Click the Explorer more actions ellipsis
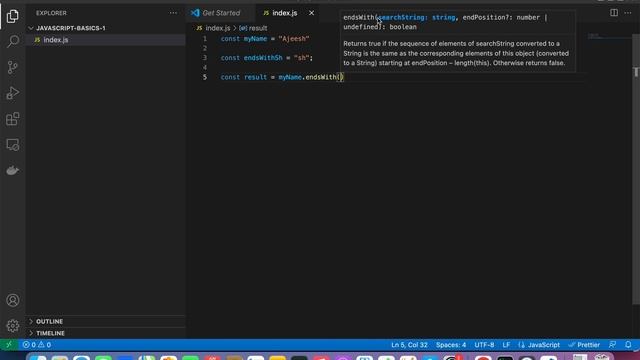640x360 pixels. click(x=173, y=13)
